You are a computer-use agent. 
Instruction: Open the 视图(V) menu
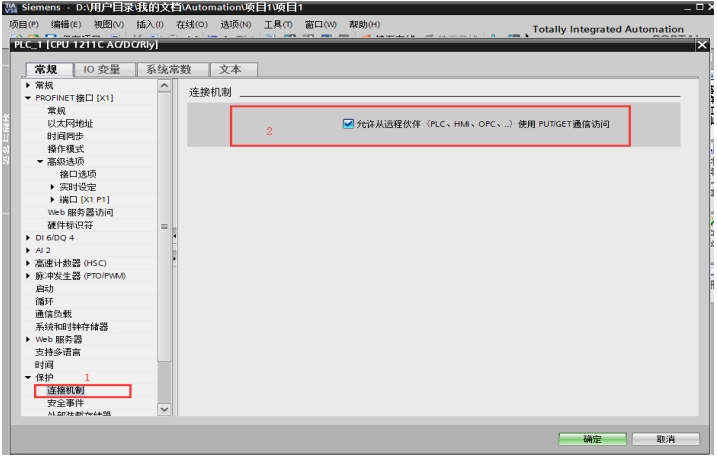point(108,24)
